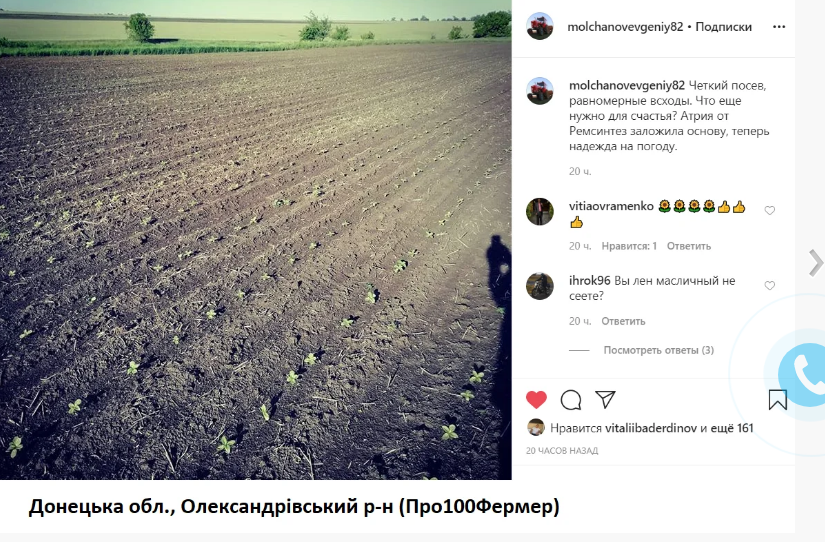Open molchanovevgeniy82 profile name in header
This screenshot has width=825, height=542.
pos(625,27)
